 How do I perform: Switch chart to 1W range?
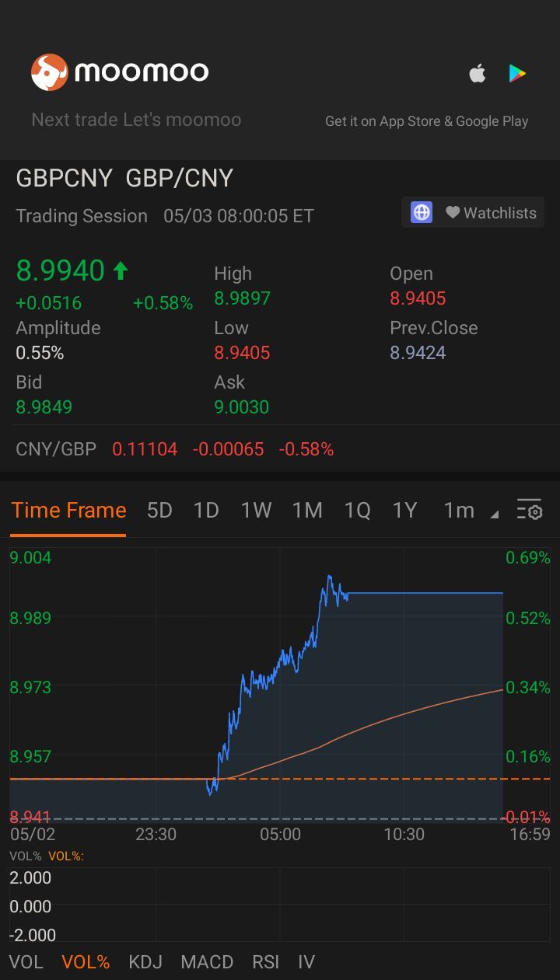[x=256, y=510]
